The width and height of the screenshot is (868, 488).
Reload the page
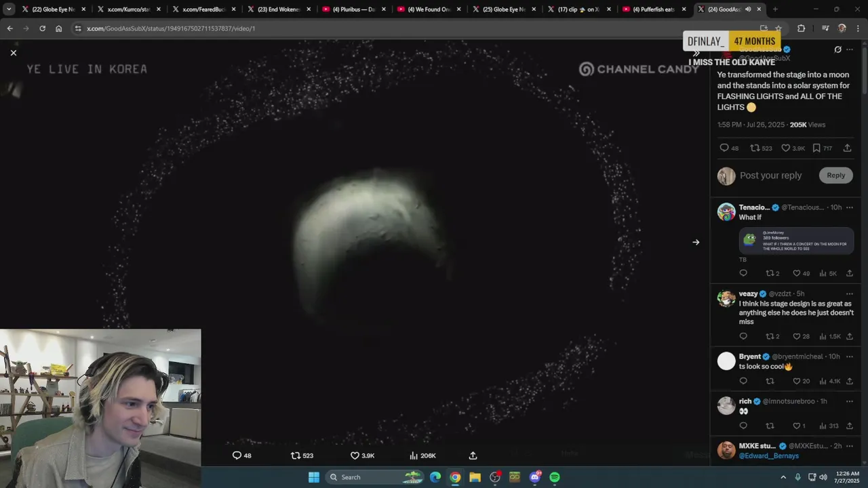(42, 28)
